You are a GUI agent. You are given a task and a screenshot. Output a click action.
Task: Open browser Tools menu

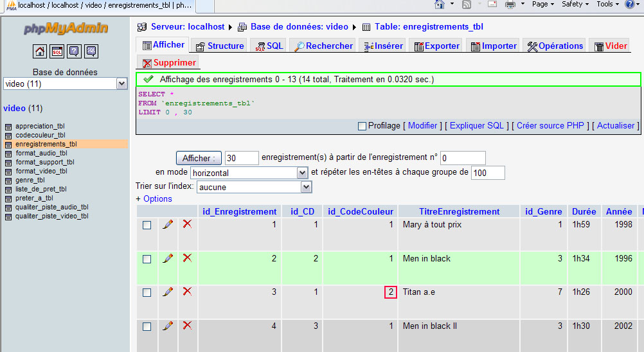[x=607, y=4]
